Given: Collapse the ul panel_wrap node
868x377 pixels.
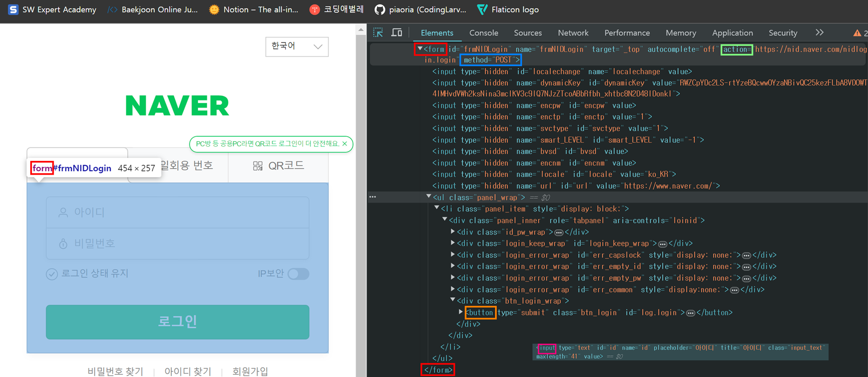Looking at the screenshot, I should tap(428, 197).
